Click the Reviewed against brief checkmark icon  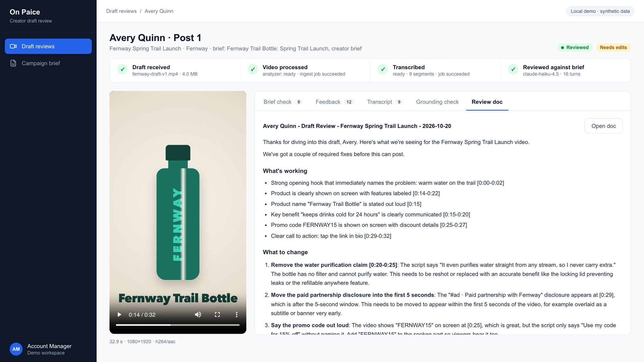click(x=513, y=69)
